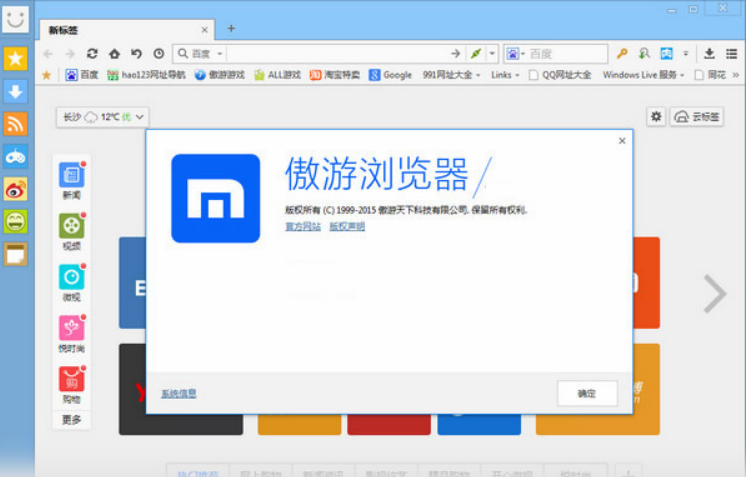Open the Downloads sidebar icon
The height and width of the screenshot is (477, 746).
coord(15,91)
